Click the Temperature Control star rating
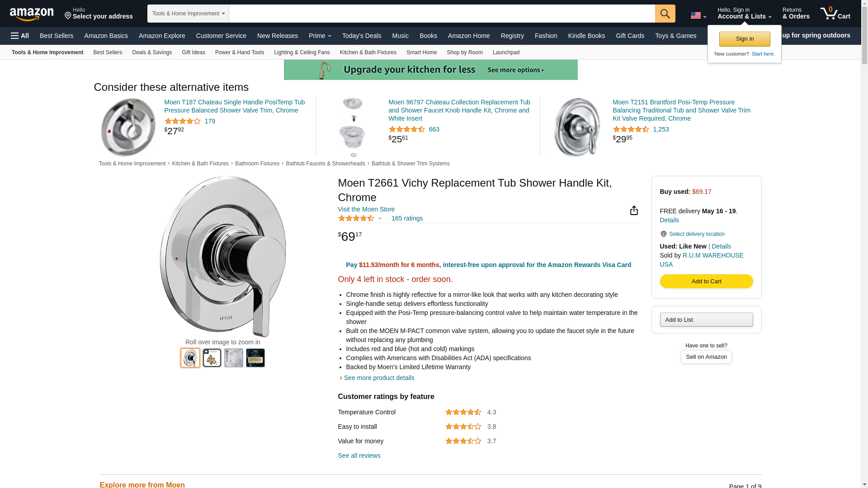Viewport: 868px width, 488px height. tap(463, 412)
